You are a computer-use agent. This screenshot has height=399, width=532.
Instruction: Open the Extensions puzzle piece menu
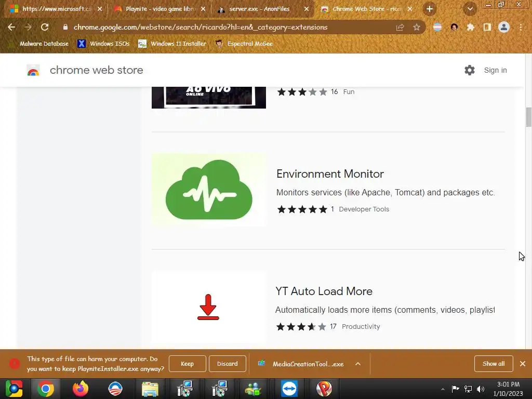click(471, 27)
